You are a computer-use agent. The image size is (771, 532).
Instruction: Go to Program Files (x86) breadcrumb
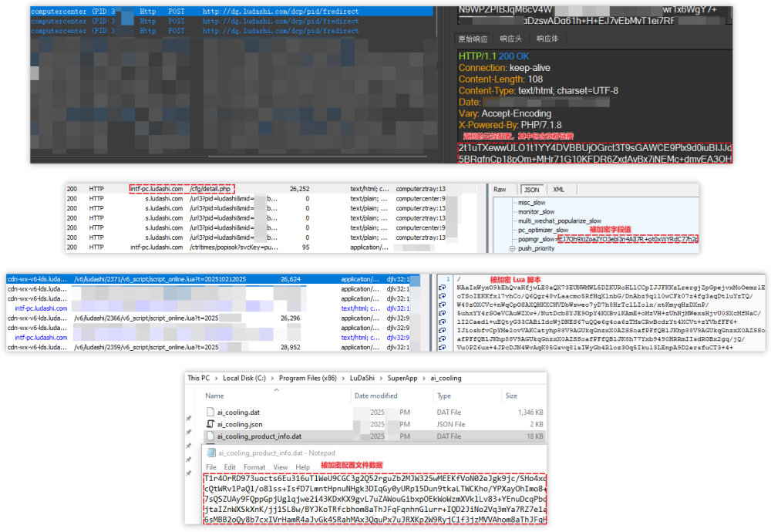(308, 378)
